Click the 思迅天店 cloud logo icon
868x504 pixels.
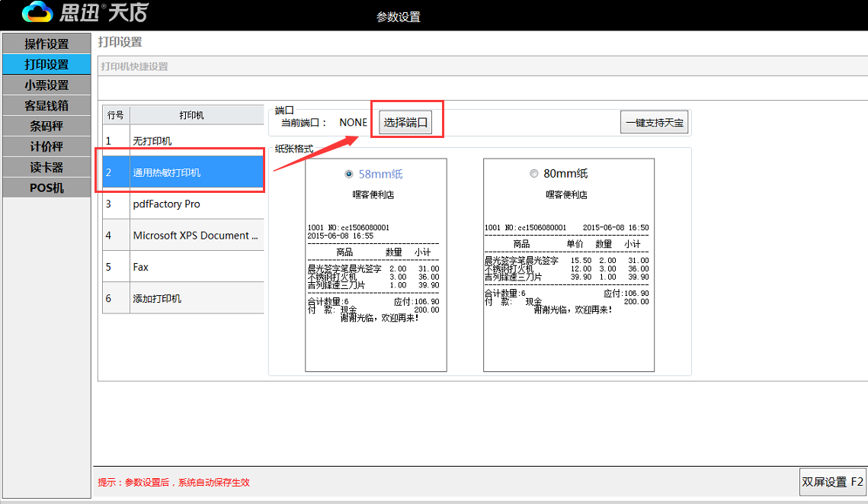(37, 11)
